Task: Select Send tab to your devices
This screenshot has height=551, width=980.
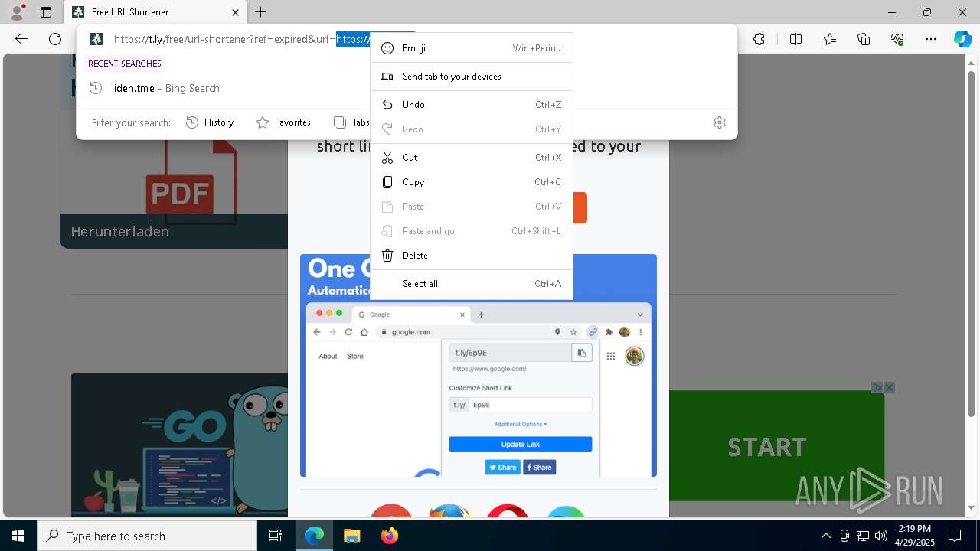Action: pos(472,77)
